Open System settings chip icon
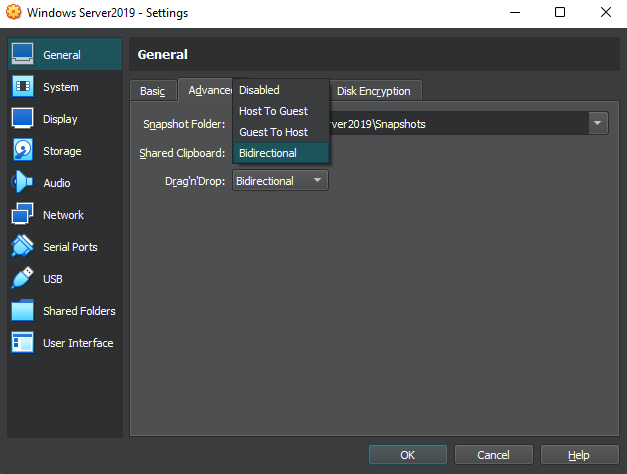Image resolution: width=627 pixels, height=474 pixels. tap(23, 87)
